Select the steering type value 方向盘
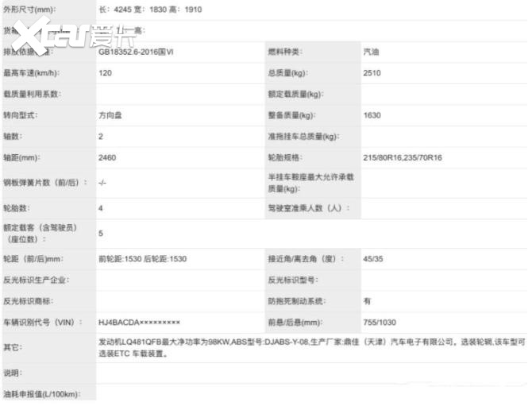The height and width of the screenshot is (410, 532). point(110,115)
